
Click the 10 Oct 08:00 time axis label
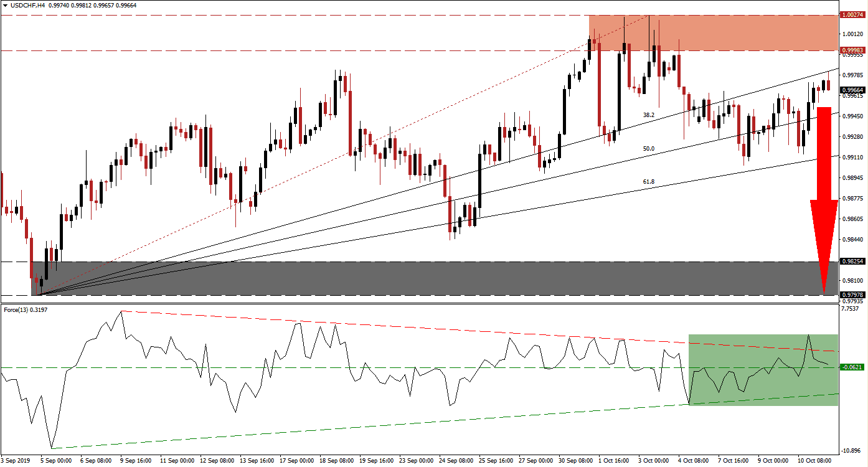pyautogui.click(x=813, y=461)
